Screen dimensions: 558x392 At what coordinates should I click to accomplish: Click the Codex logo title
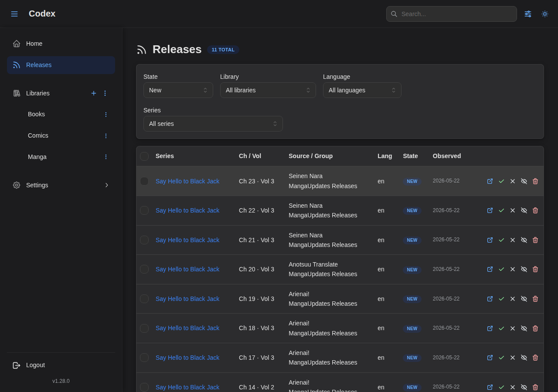coord(42,14)
